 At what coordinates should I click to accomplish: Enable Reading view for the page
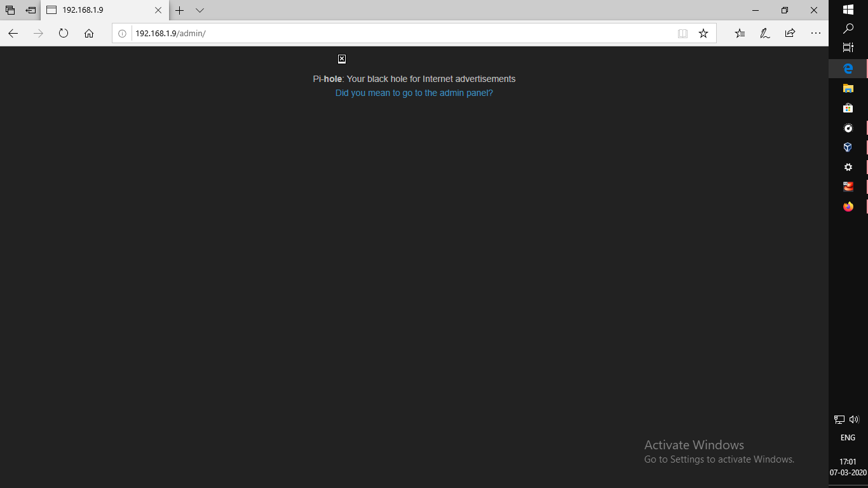pos(682,33)
